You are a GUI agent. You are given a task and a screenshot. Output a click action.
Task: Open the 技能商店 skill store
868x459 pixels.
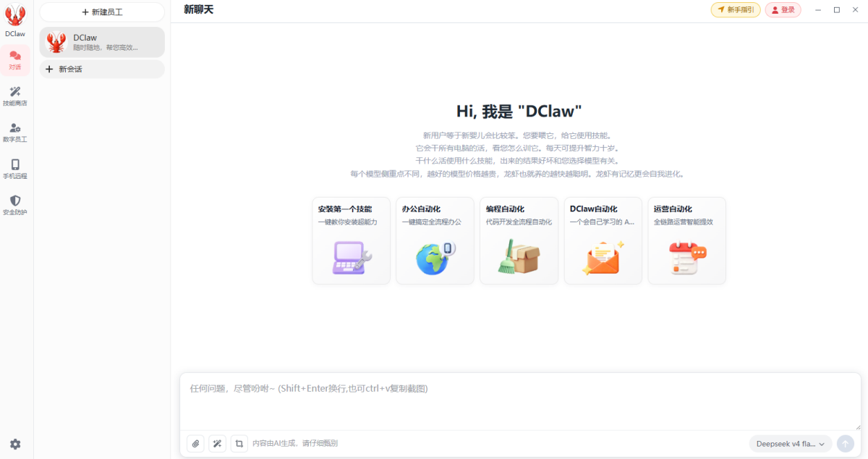point(15,96)
